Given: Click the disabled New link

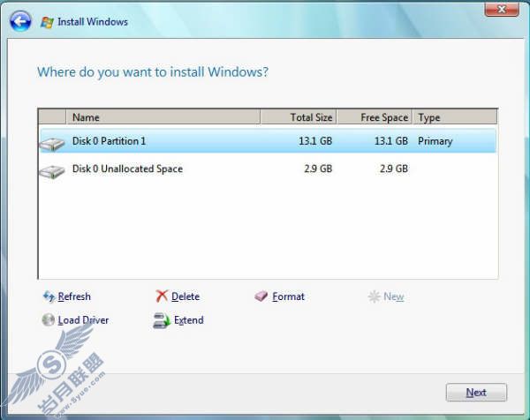Looking at the screenshot, I should click(394, 296).
